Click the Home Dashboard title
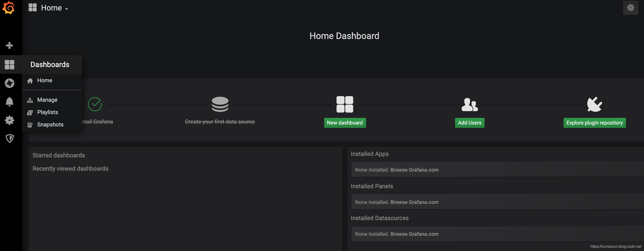The width and height of the screenshot is (644, 251). pos(344,36)
